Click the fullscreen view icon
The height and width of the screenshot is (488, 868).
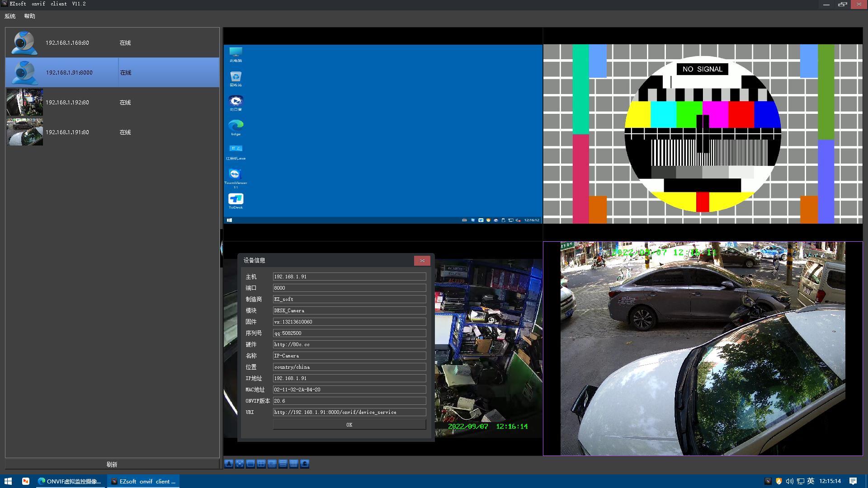240,464
